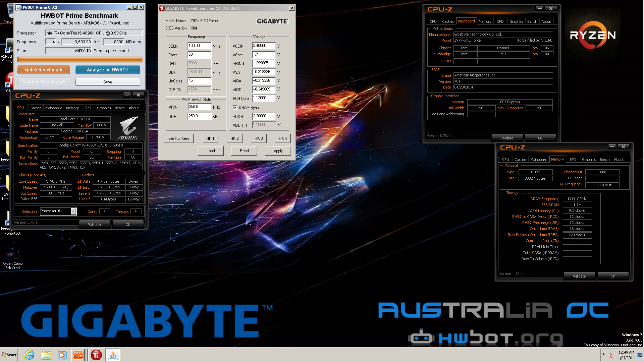Screen dimensions: 644x362
Task: Open SPD tab in left CPU-Z window
Action: click(88, 108)
